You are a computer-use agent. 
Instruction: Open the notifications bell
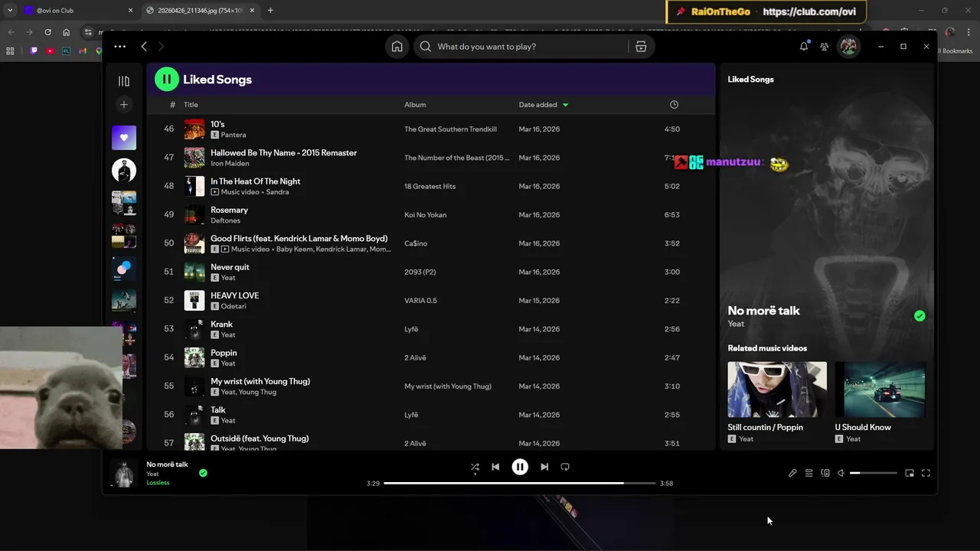(804, 47)
